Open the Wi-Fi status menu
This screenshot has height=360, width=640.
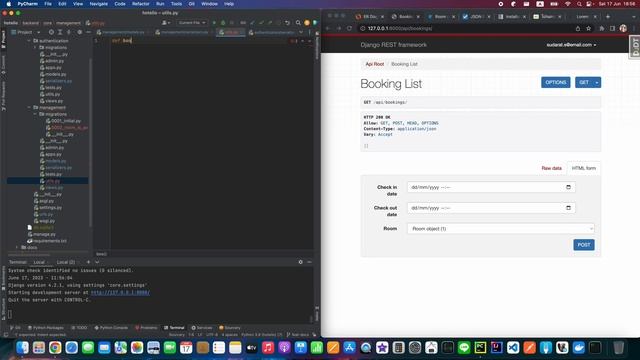tap(567, 4)
